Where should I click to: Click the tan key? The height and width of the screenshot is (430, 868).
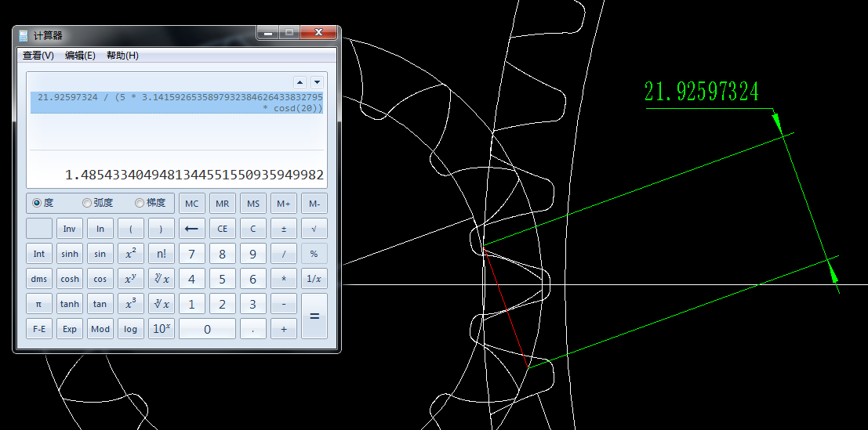100,303
